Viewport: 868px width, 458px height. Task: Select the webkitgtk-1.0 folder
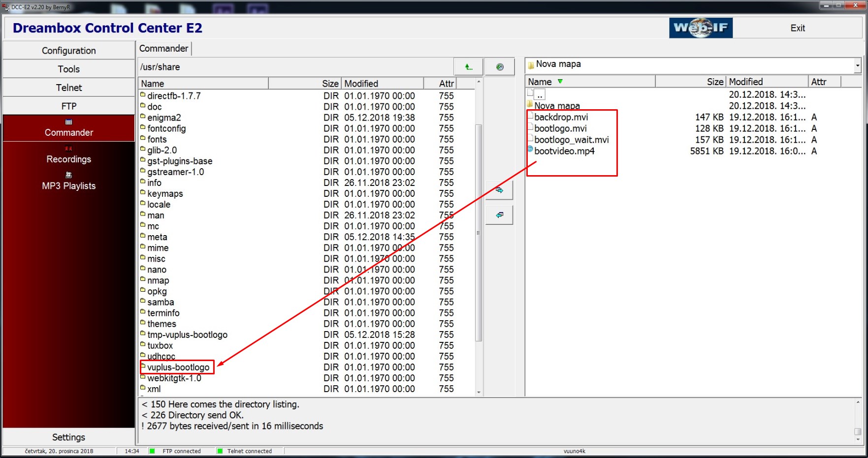click(x=174, y=378)
